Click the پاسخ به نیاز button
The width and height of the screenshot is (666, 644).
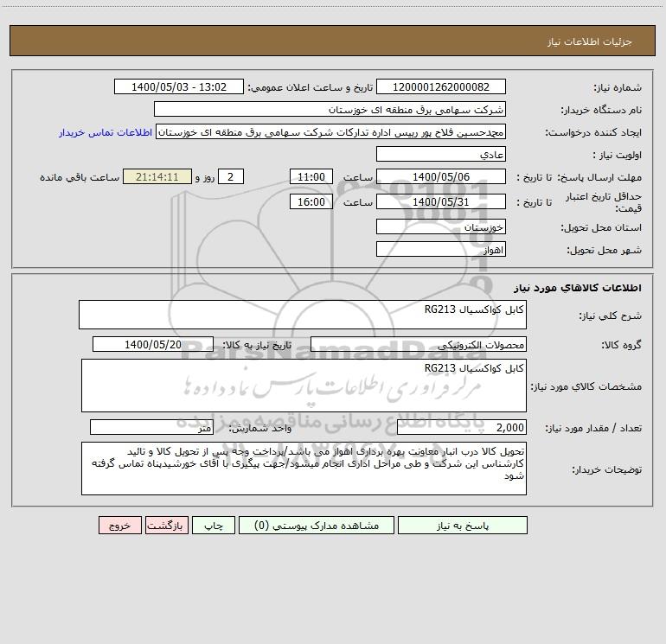coord(463,526)
